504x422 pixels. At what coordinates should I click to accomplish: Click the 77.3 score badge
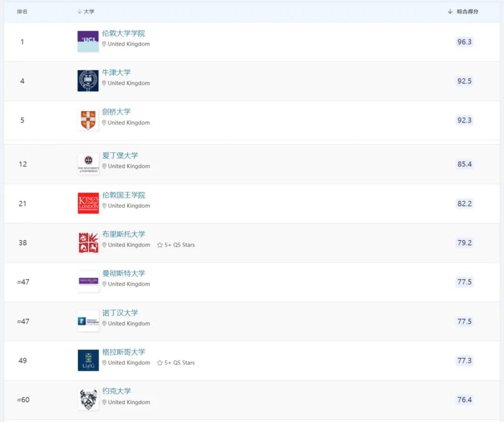[464, 360]
